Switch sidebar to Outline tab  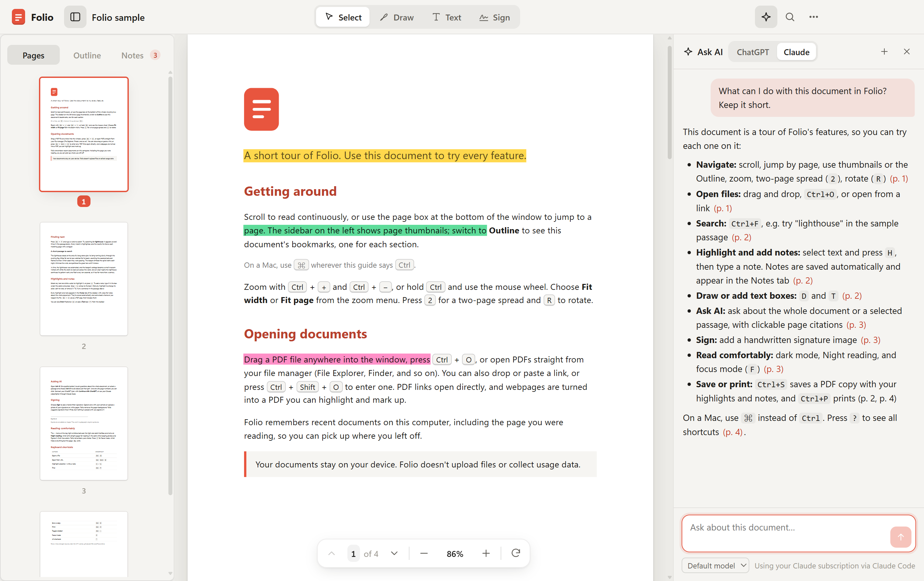pos(87,55)
